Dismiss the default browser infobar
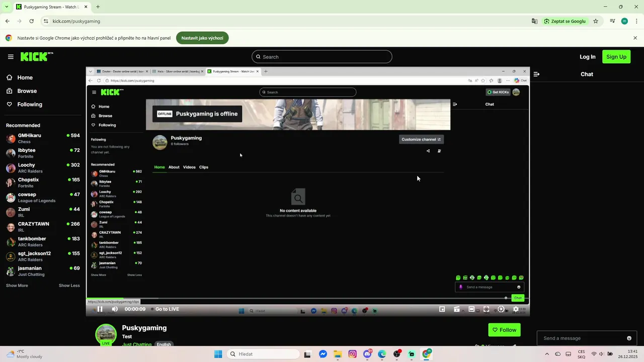Viewport: 644px width, 362px height. pos(635,38)
